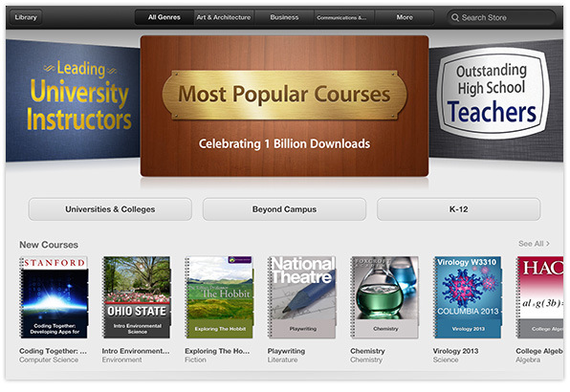Select the All Genres tab

point(164,17)
